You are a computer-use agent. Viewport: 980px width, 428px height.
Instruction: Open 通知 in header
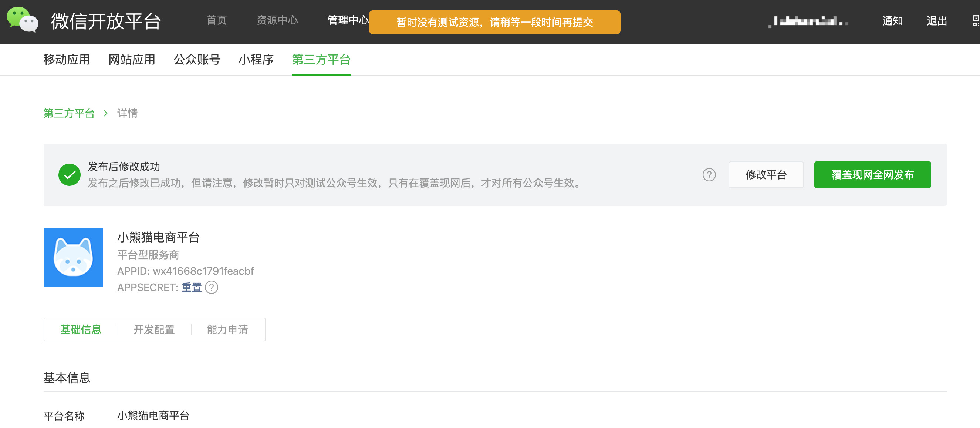pyautogui.click(x=892, y=21)
